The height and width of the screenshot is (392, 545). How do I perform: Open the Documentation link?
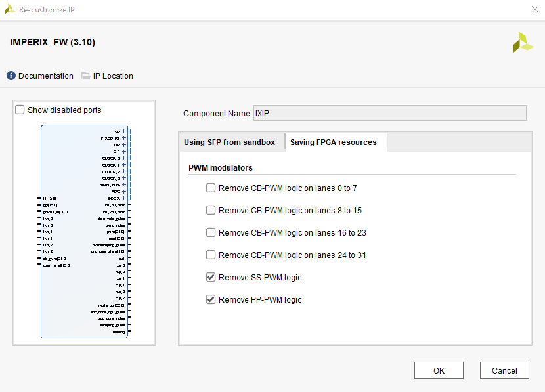click(46, 76)
